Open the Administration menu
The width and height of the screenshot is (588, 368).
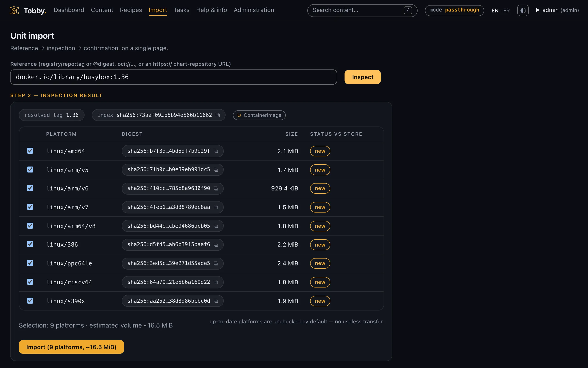pyautogui.click(x=254, y=10)
